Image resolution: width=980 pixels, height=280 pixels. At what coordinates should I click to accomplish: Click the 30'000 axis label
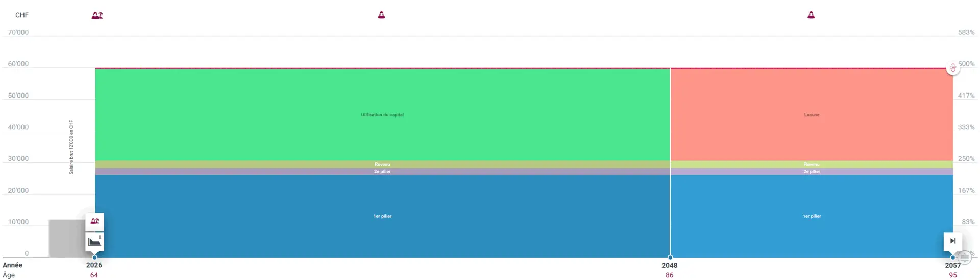[18, 159]
